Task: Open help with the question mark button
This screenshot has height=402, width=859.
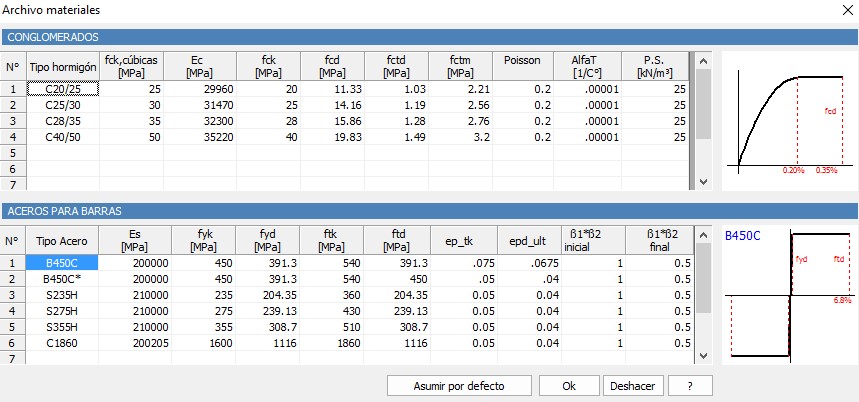Action: point(690,386)
